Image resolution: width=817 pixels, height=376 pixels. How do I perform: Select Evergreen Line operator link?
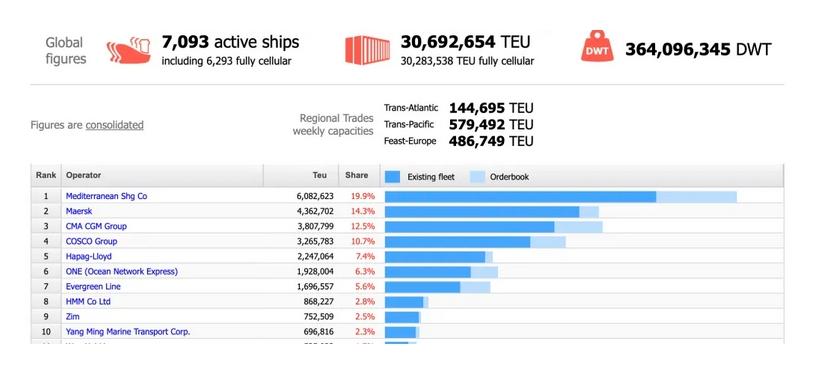(93, 287)
